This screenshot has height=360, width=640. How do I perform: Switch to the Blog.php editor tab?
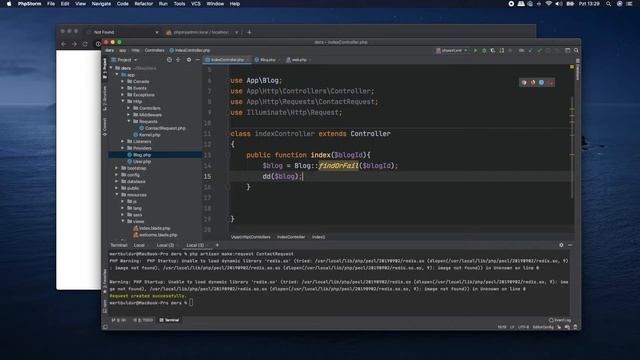[x=266, y=60]
